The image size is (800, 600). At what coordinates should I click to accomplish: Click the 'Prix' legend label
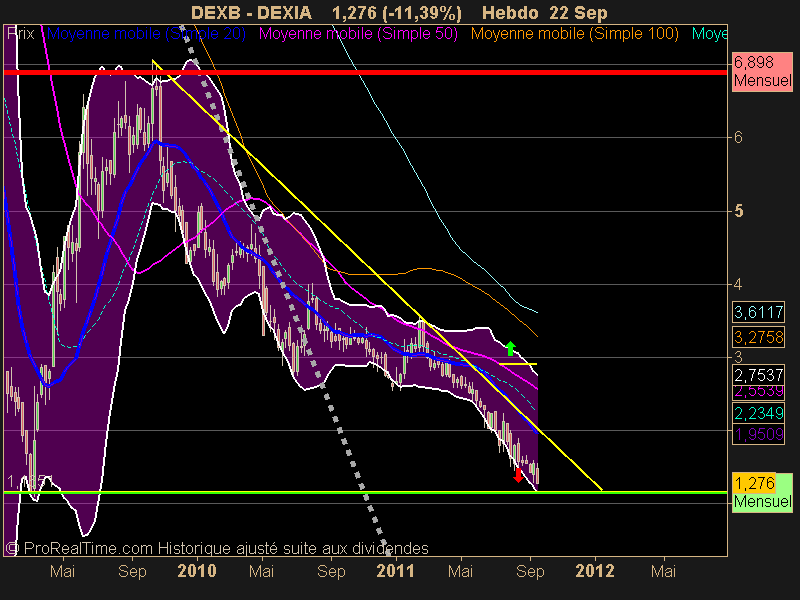pyautogui.click(x=21, y=34)
